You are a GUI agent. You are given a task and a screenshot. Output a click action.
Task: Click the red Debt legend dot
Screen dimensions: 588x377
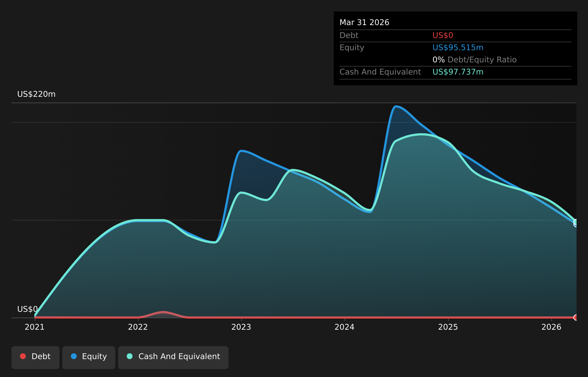pos(23,356)
